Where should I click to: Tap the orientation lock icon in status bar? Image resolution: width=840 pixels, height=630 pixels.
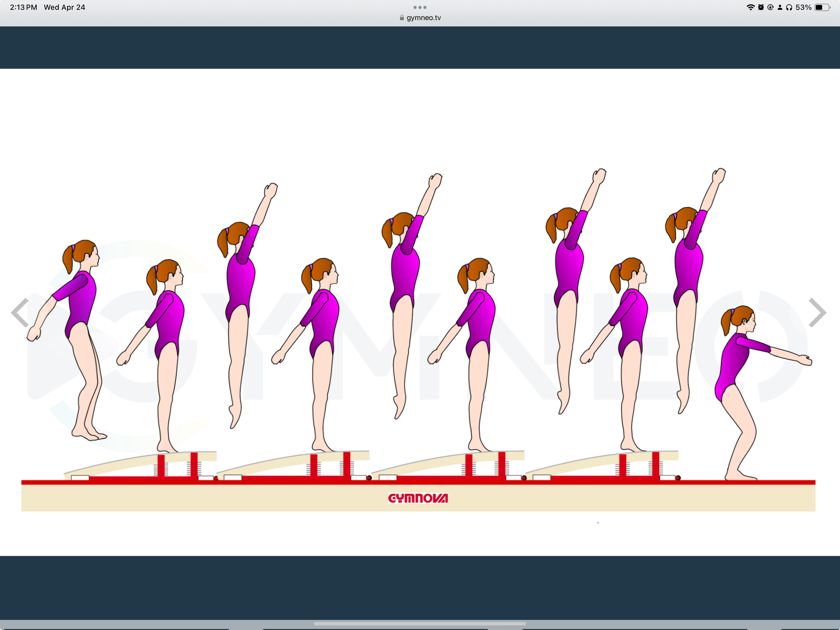(x=771, y=7)
